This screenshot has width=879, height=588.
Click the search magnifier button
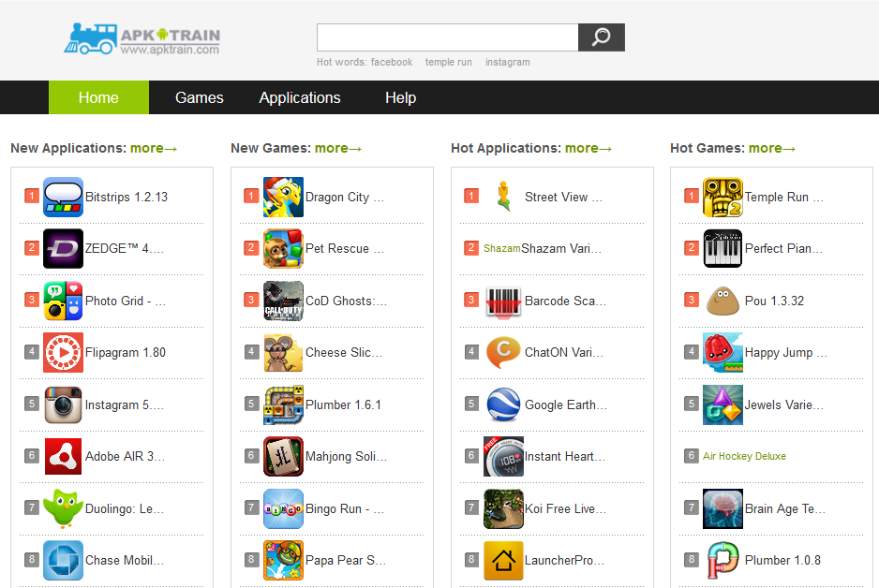coord(602,37)
